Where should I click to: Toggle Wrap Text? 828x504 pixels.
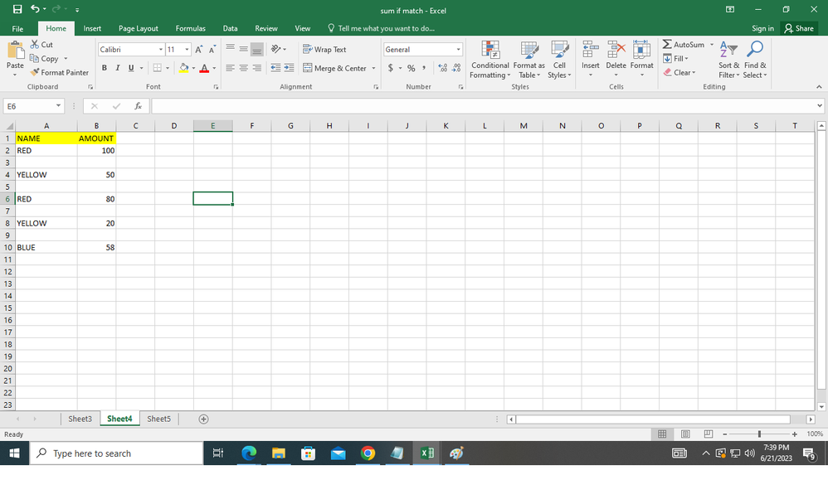(324, 49)
